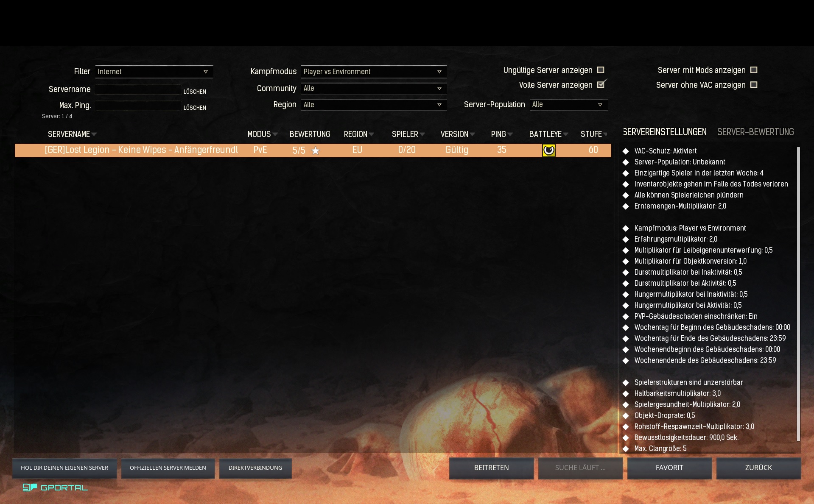
Task: Sort servers by the PING column arrow
Action: [510, 134]
